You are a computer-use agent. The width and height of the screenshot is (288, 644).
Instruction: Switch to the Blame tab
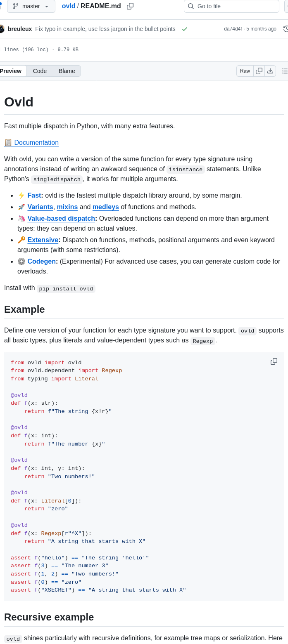(67, 71)
